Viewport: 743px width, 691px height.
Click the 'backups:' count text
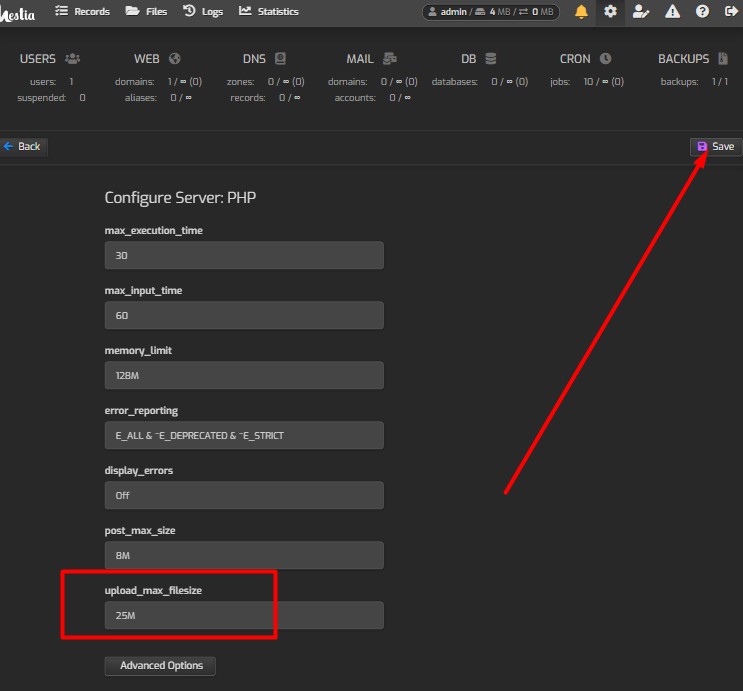tap(694, 82)
